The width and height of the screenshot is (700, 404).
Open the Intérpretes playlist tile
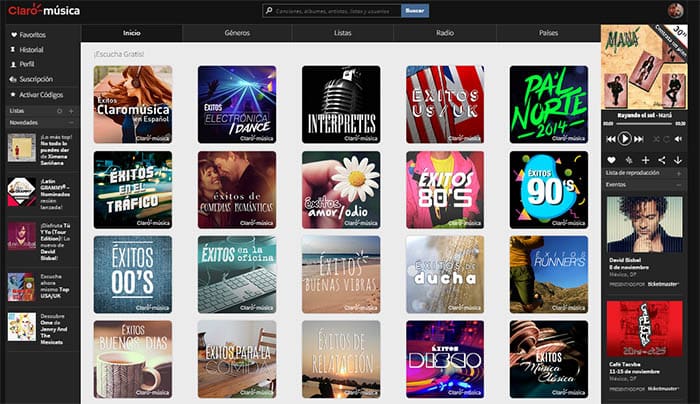pyautogui.click(x=341, y=104)
